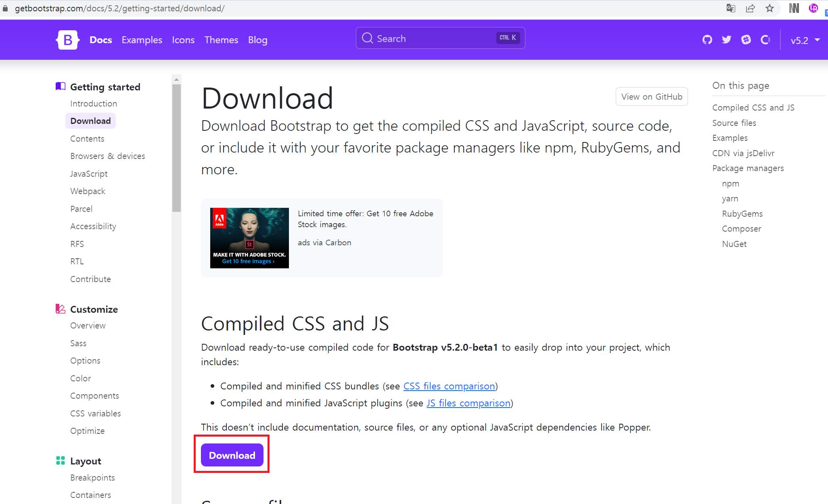This screenshot has width=828, height=504.
Task: Open the Twitter icon link in navbar
Action: (726, 40)
